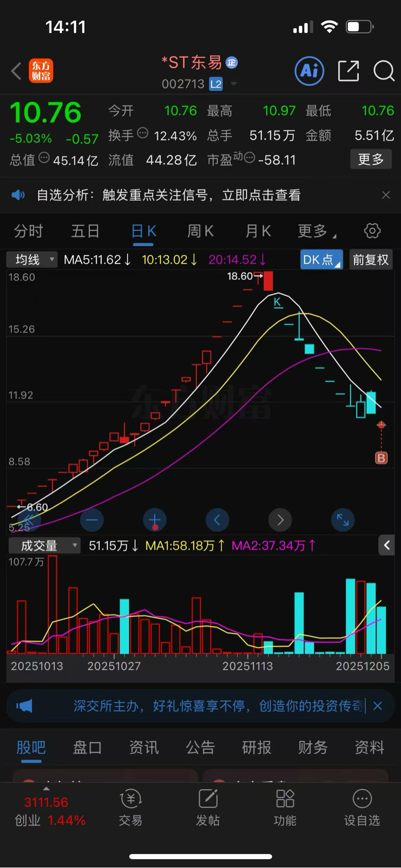Screen dimensions: 401x868
Task: Tap the 10.76 current price
Action: [x=46, y=112]
